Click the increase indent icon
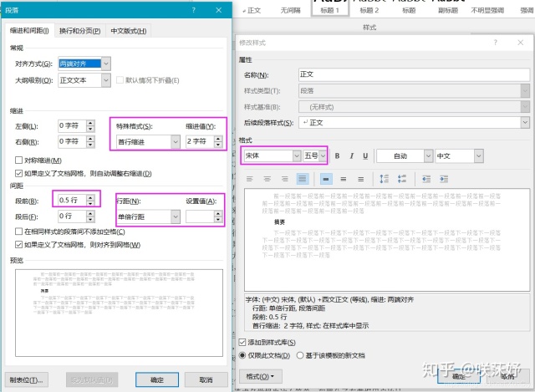535x392 pixels. 444,179
